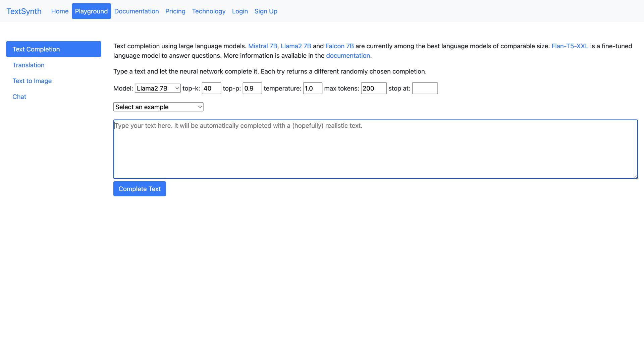Select Text Completion in the sidebar
The height and width of the screenshot is (362, 644).
pos(54,49)
